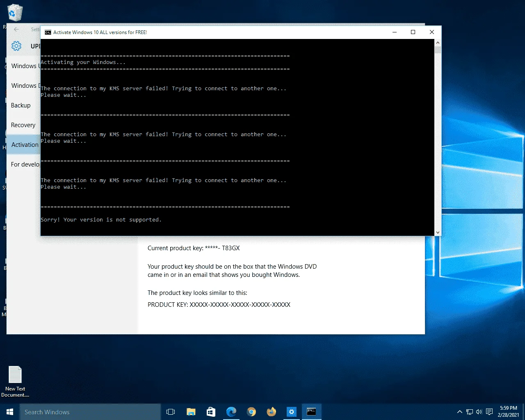This screenshot has width=525, height=420.
Task: Open the Windows Start menu
Action: (x=10, y=412)
